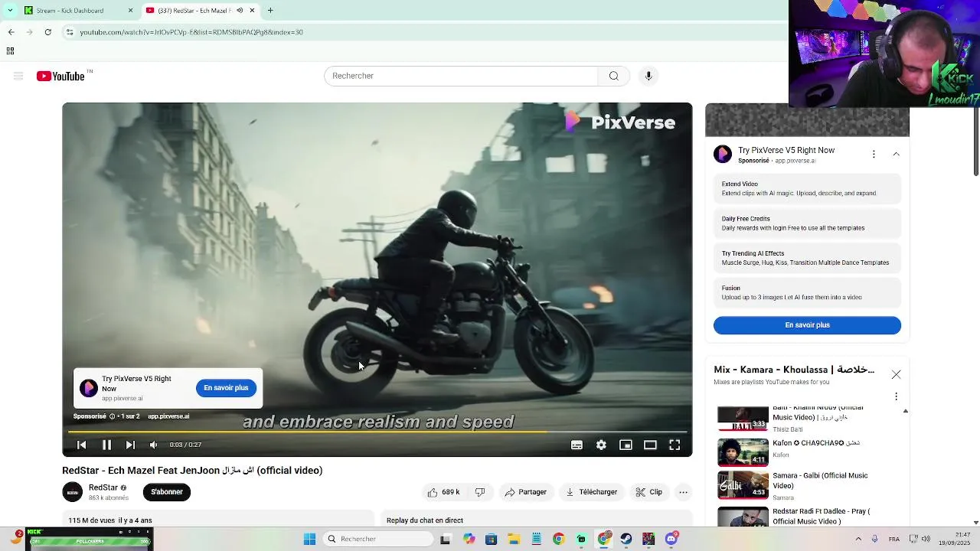Open Replay du chat en direct panel
The image size is (980, 551).
click(x=536, y=519)
